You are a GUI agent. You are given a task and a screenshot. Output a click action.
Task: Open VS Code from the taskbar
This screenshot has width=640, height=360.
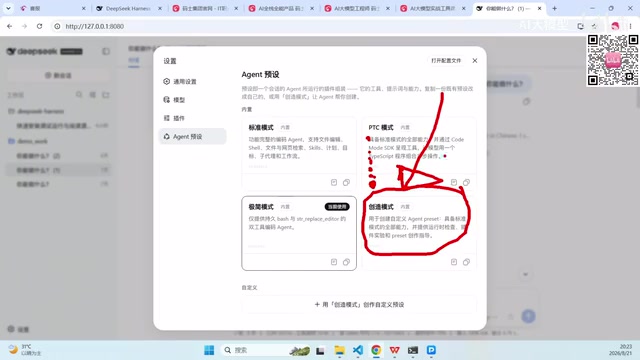point(358,350)
